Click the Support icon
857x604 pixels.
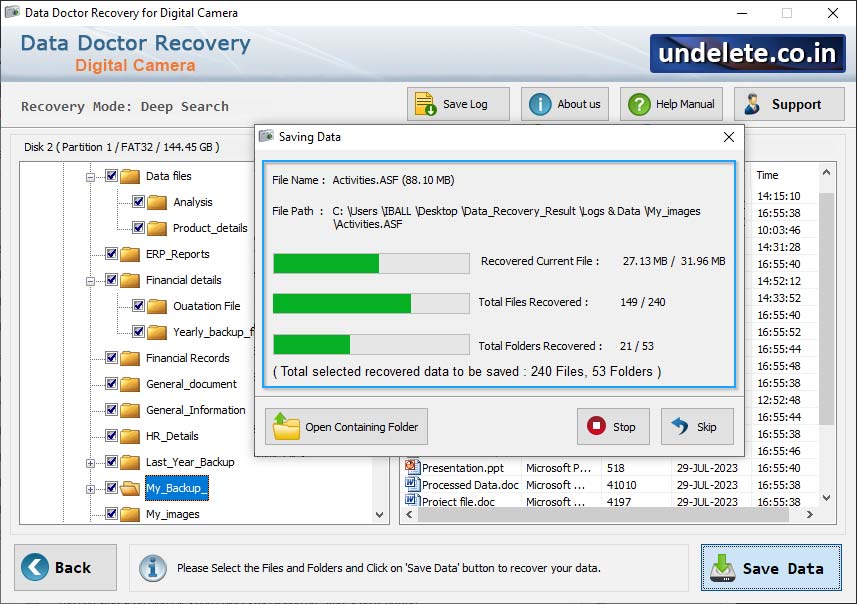tap(752, 103)
